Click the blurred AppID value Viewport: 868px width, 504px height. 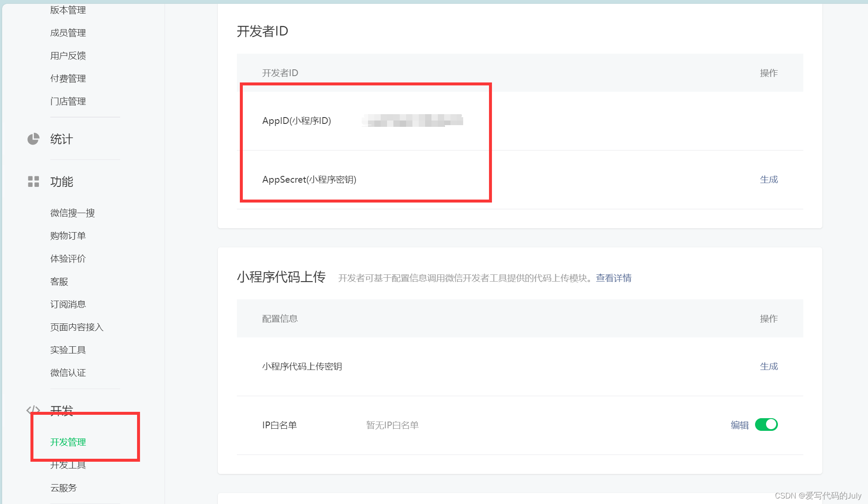pos(412,121)
